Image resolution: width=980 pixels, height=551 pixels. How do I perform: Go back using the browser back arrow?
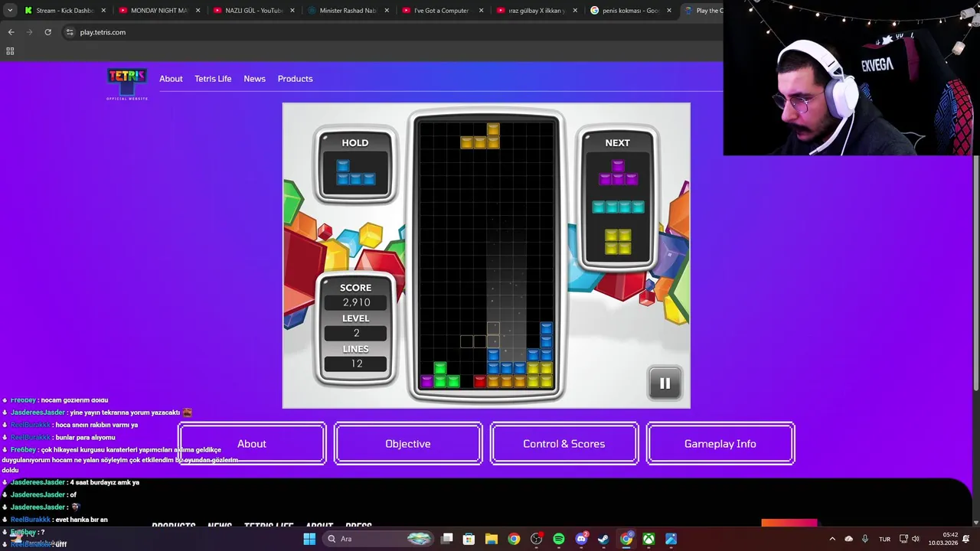pyautogui.click(x=11, y=32)
